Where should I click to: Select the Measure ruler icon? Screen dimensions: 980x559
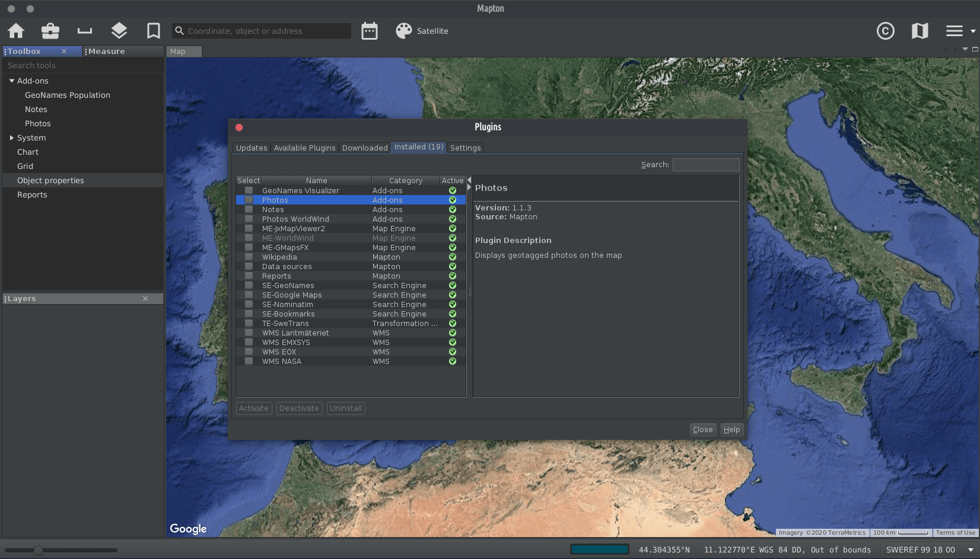click(85, 31)
